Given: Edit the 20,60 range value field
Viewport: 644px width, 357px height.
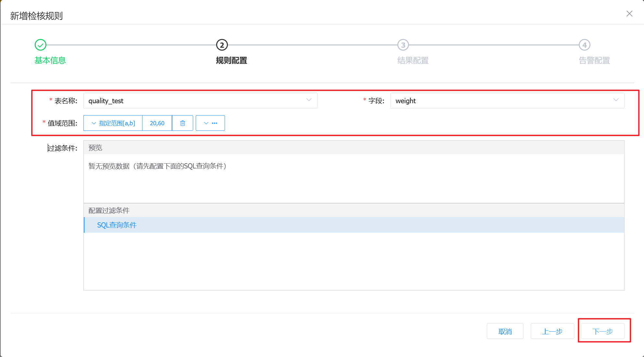Looking at the screenshot, I should pyautogui.click(x=157, y=123).
